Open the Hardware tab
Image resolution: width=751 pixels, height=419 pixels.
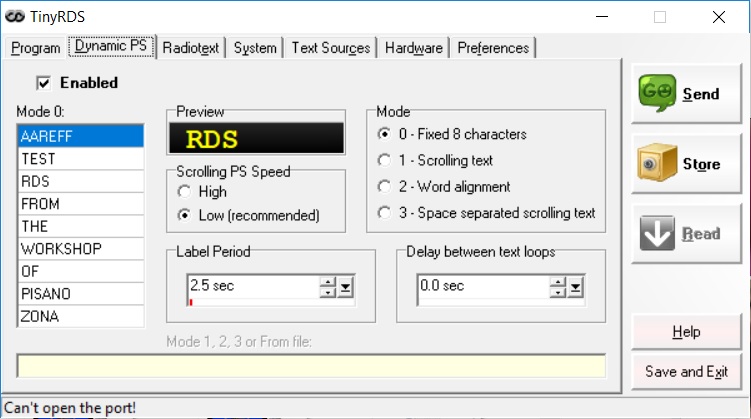(414, 48)
